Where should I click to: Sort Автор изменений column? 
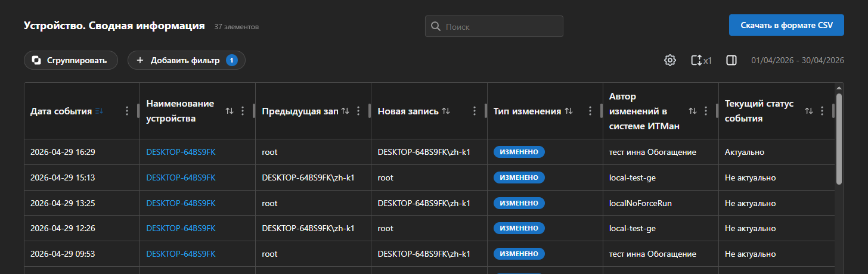pyautogui.click(x=693, y=111)
